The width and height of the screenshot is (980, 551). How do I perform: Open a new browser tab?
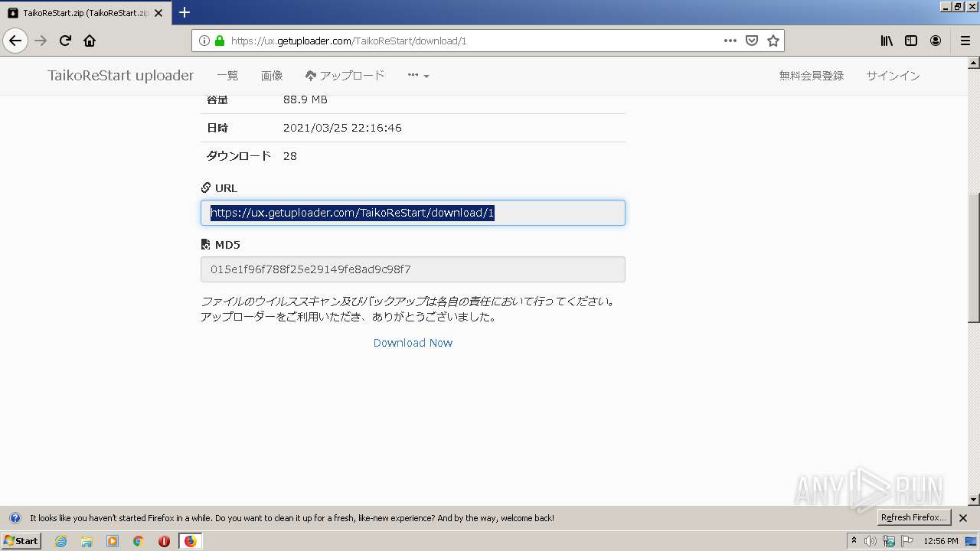point(185,12)
